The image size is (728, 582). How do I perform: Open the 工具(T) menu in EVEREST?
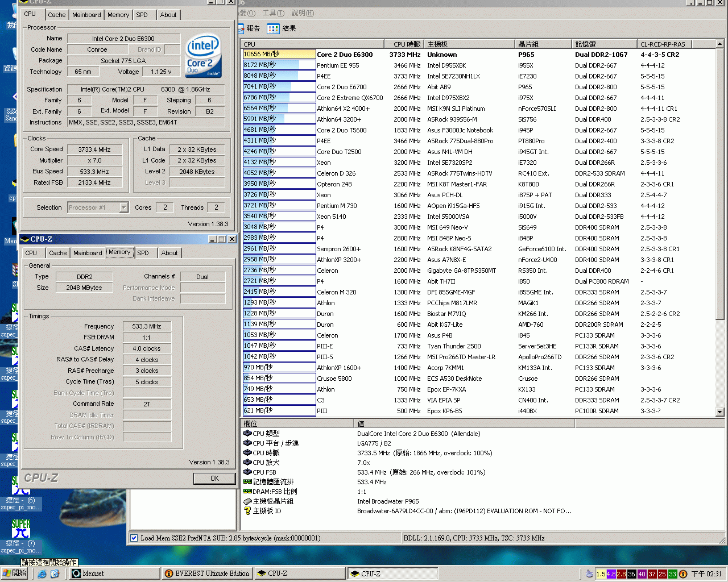(x=273, y=13)
